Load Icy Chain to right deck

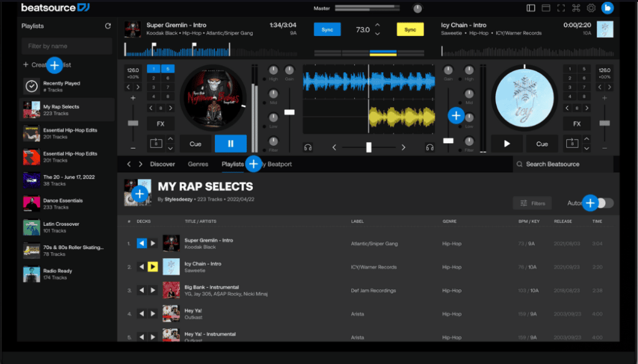(153, 267)
